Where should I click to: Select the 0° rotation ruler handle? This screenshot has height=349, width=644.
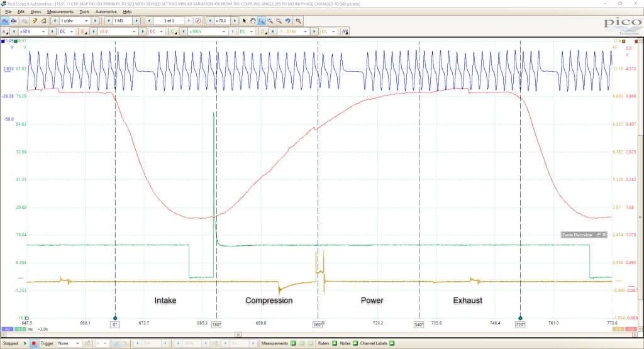tap(115, 318)
